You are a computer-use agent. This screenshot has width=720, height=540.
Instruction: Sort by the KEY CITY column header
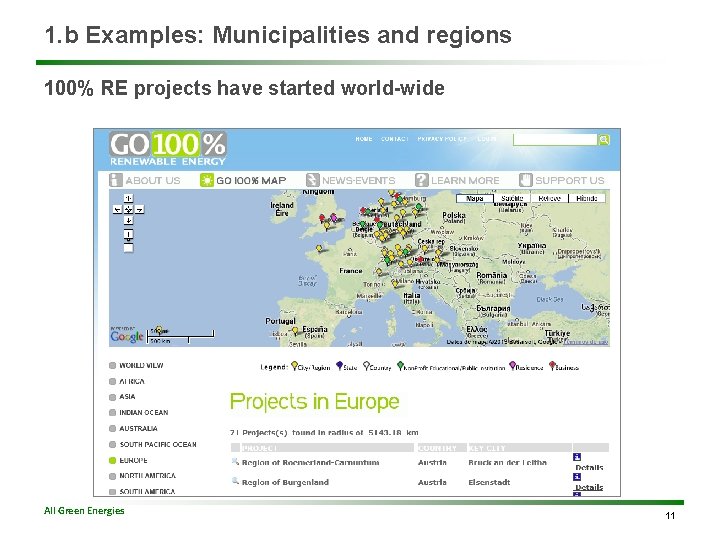click(519, 448)
